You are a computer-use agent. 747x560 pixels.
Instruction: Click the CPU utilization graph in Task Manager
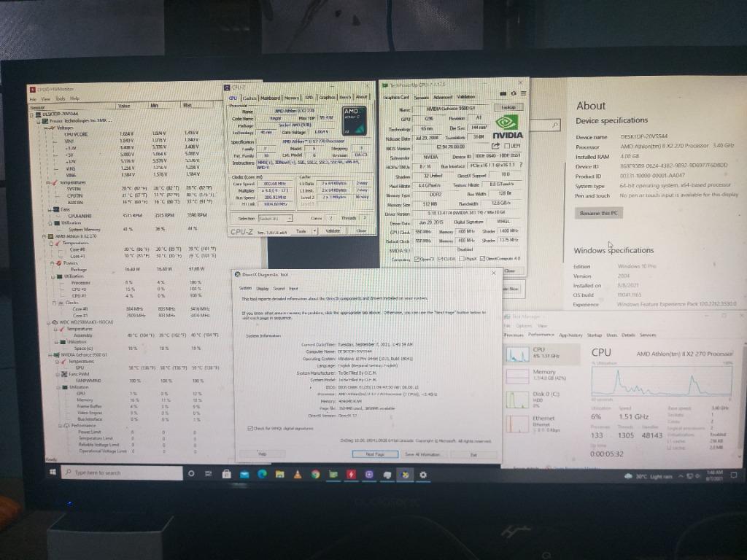click(661, 381)
